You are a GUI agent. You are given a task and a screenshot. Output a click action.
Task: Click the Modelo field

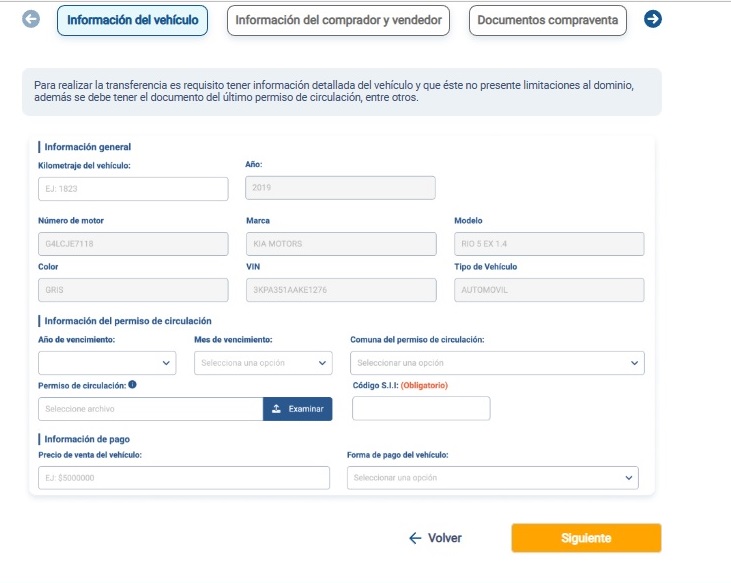point(549,244)
